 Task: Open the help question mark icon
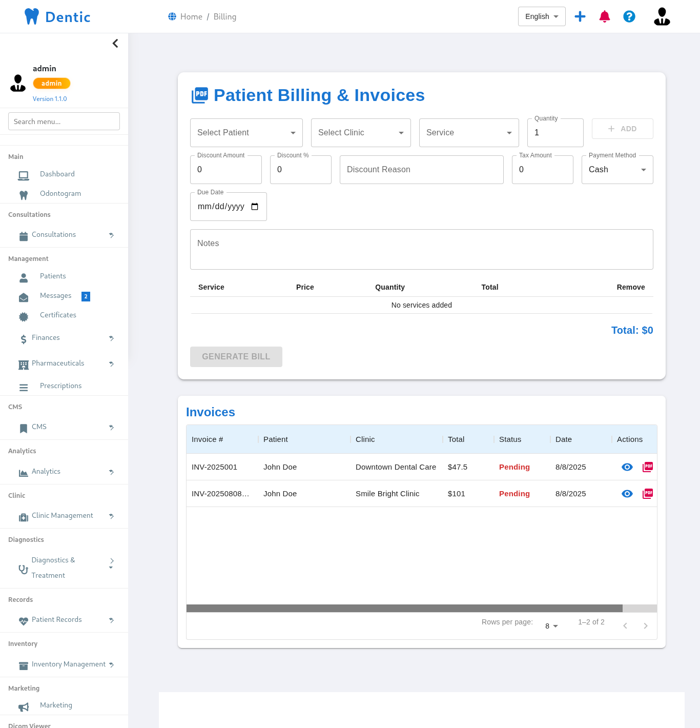[629, 16]
